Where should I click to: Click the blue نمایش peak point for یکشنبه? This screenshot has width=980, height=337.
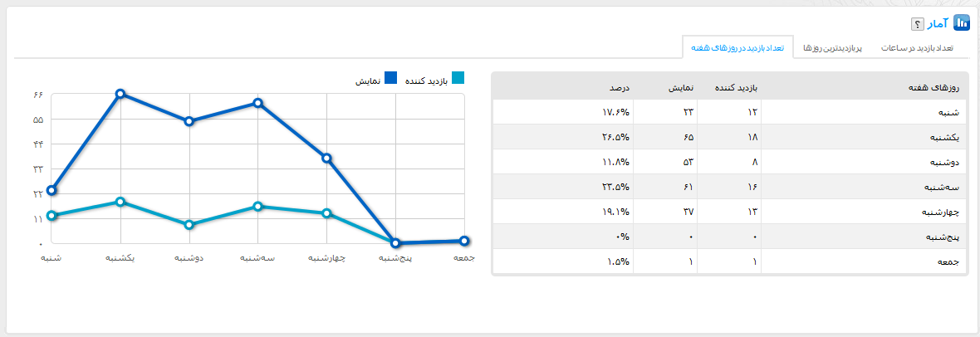(120, 94)
